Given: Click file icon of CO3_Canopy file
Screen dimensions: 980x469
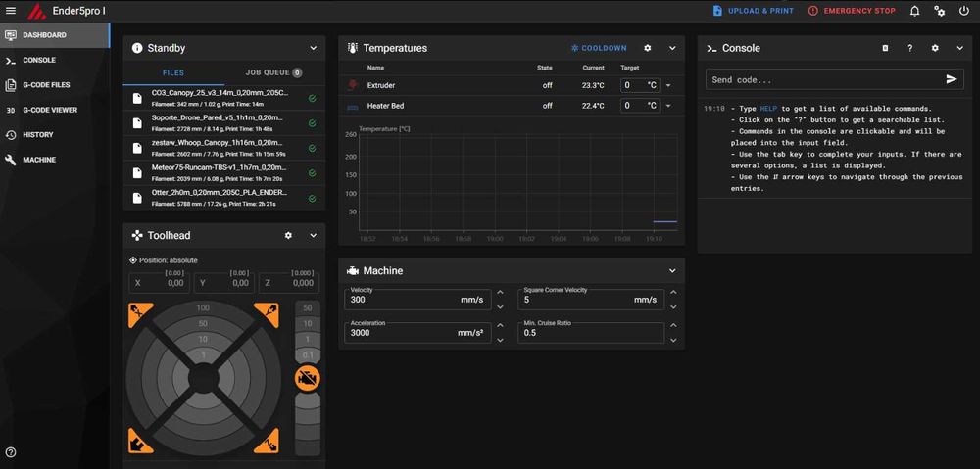Looking at the screenshot, I should pos(137,98).
